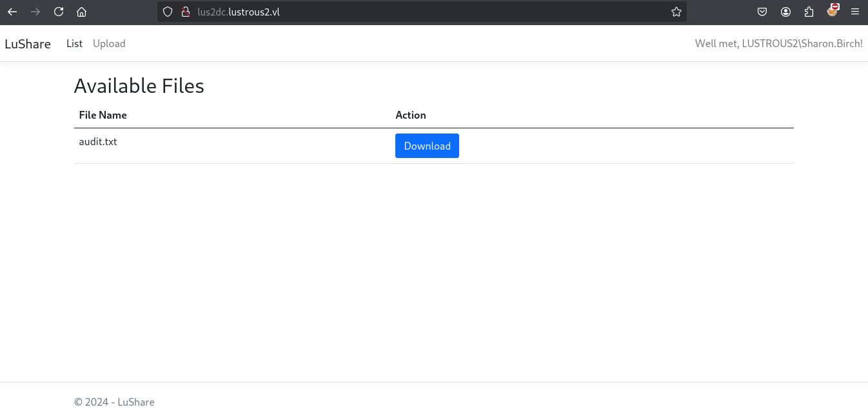Click the audit.txt file name

98,142
